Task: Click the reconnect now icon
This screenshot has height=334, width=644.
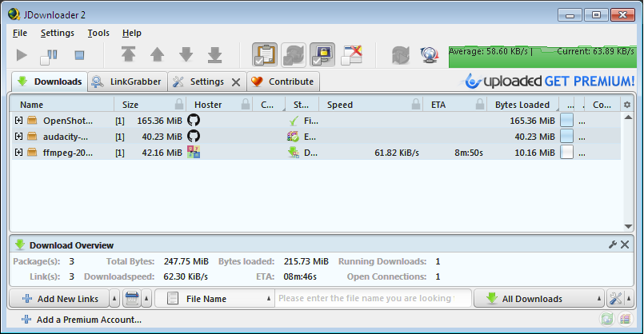Action: point(401,55)
